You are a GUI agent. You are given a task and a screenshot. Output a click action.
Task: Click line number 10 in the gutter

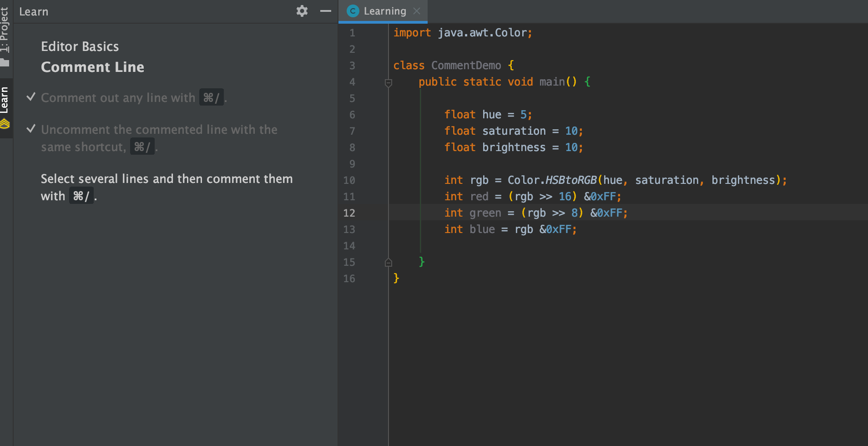pos(349,180)
